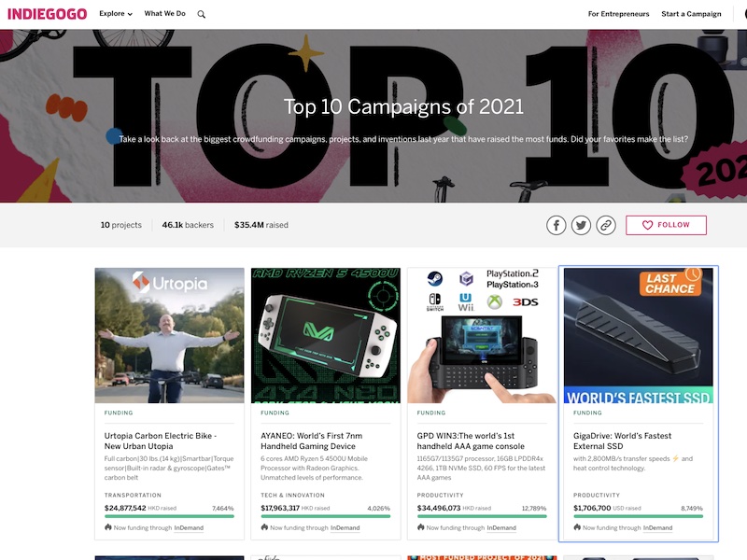Click Top 10 Campaigns of 2021 heading
Image resolution: width=747 pixels, height=560 pixels.
[403, 106]
